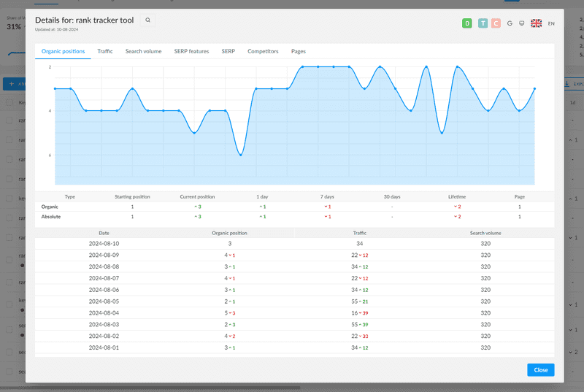Click the Date column header
The width and height of the screenshot is (584, 392).
104,233
